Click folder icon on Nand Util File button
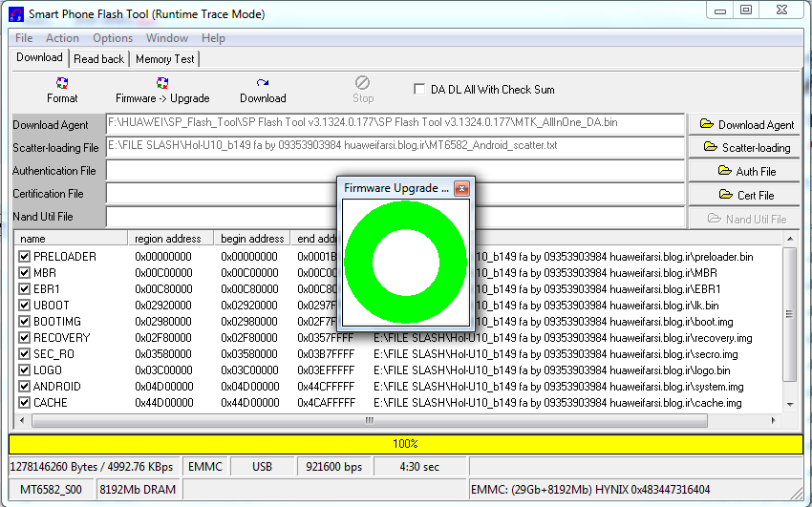The image size is (812, 507). tap(715, 219)
